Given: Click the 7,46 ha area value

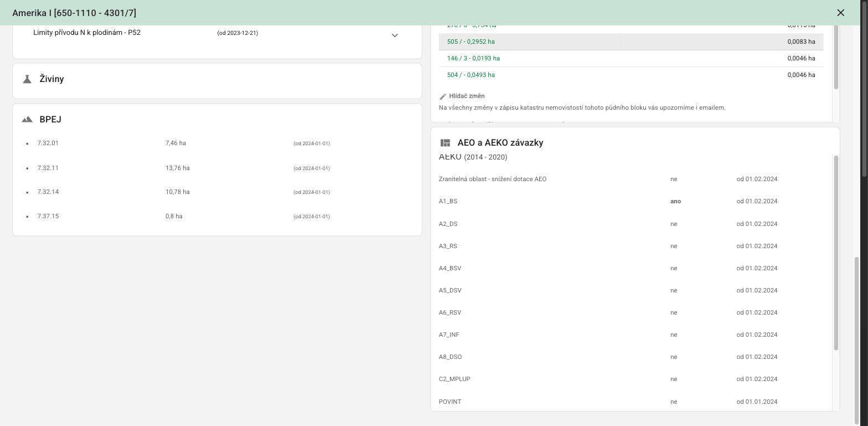Looking at the screenshot, I should click(175, 143).
